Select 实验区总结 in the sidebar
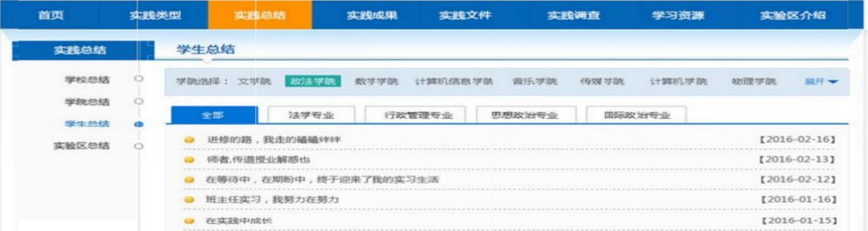This screenshot has height=231, width=868. tap(81, 145)
